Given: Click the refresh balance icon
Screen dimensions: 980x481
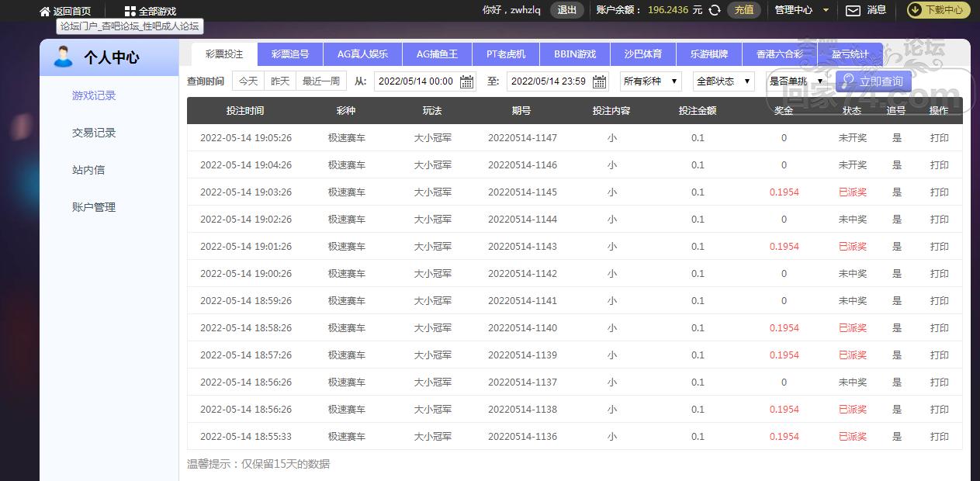Looking at the screenshot, I should click(x=715, y=11).
